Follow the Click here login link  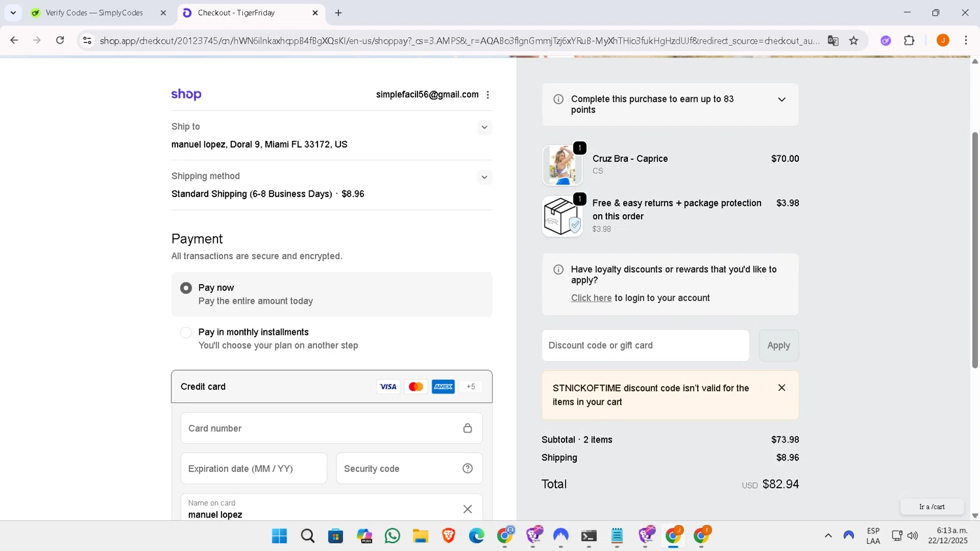tap(591, 298)
